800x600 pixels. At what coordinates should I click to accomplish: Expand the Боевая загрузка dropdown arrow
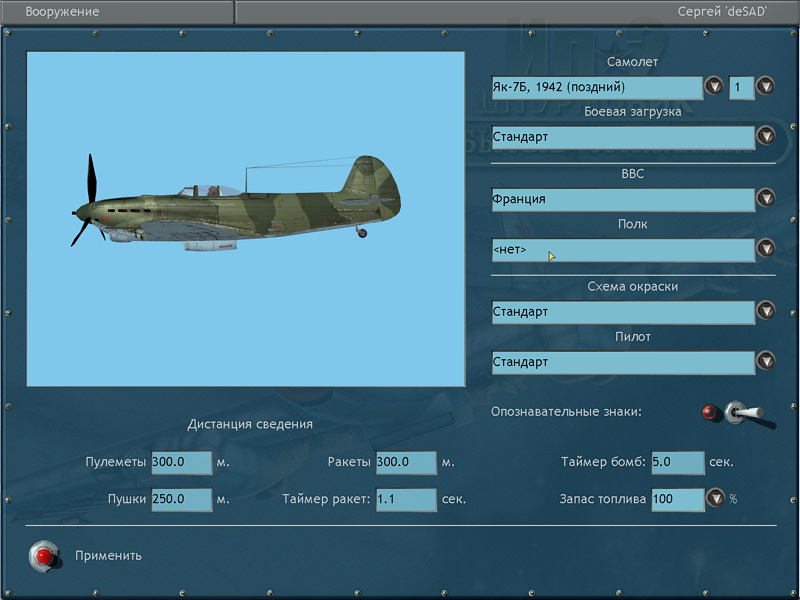point(766,136)
